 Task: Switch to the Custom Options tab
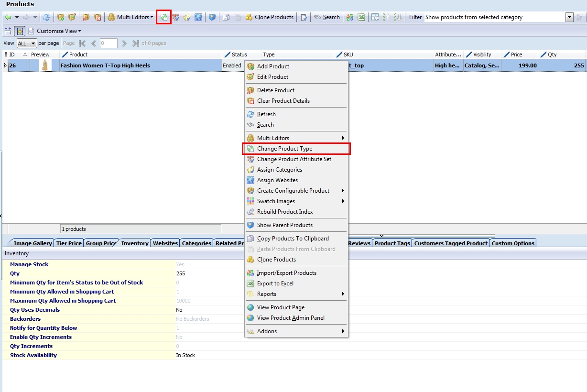(x=513, y=243)
